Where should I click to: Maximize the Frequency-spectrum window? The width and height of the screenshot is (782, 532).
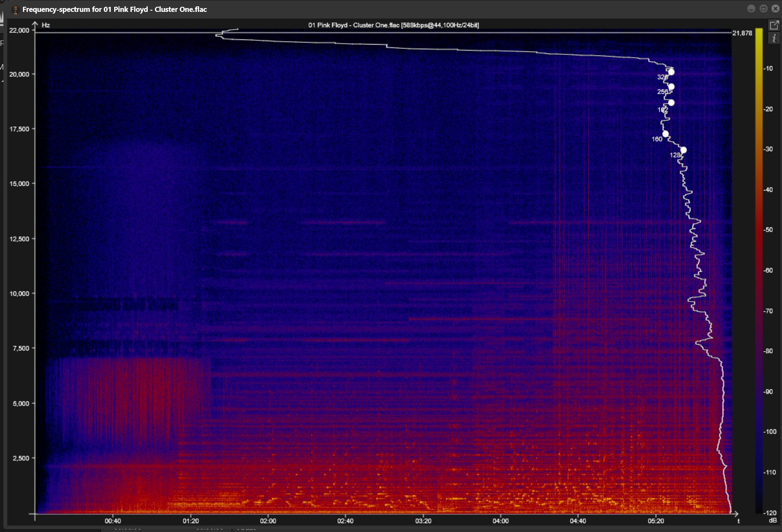coord(763,8)
